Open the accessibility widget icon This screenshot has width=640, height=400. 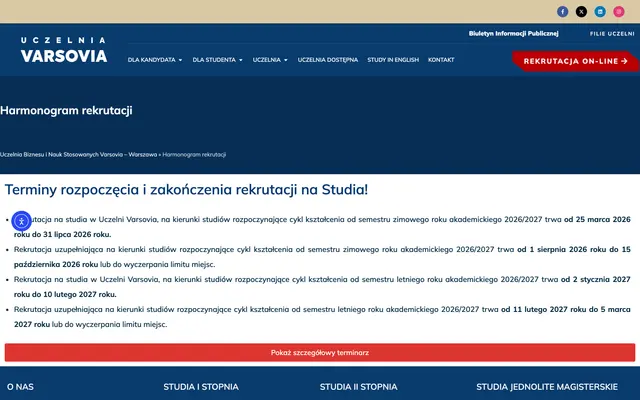point(22,221)
